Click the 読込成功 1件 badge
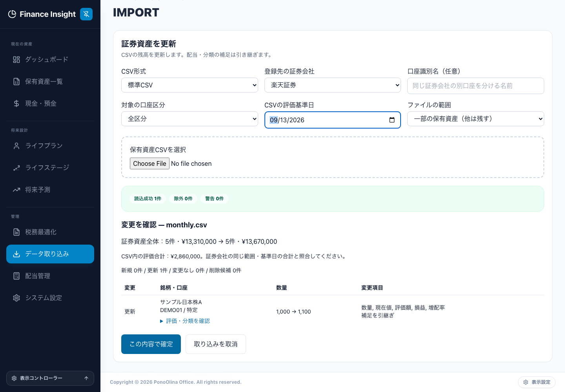565x392 pixels. [x=148, y=199]
